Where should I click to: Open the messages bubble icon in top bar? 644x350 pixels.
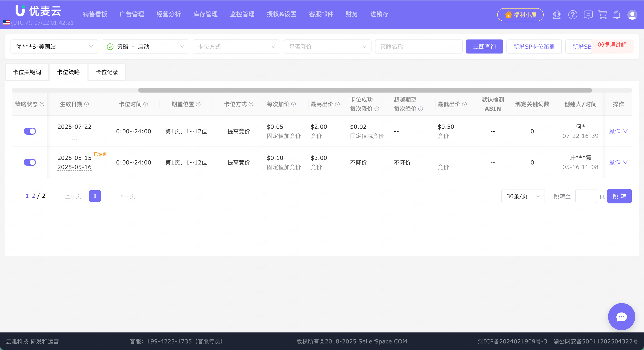coord(588,15)
